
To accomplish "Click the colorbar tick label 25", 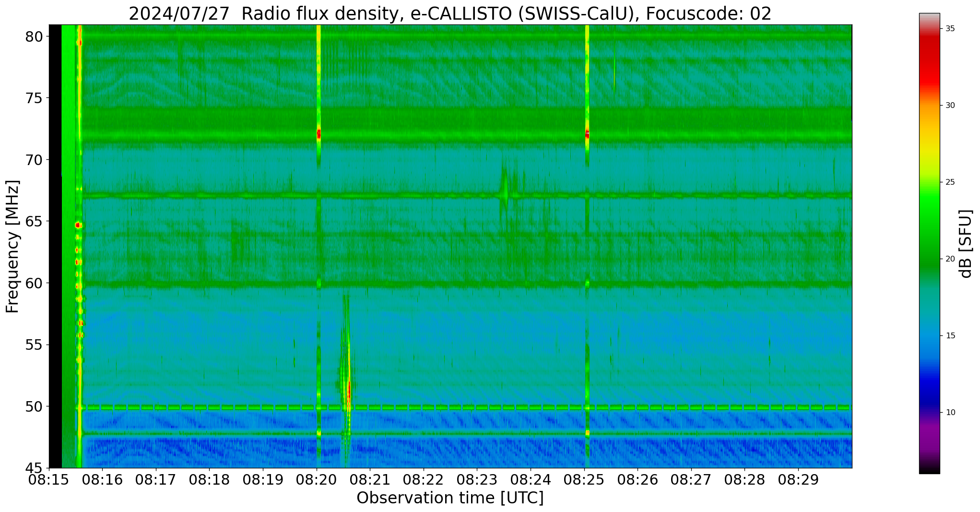I will (x=949, y=182).
